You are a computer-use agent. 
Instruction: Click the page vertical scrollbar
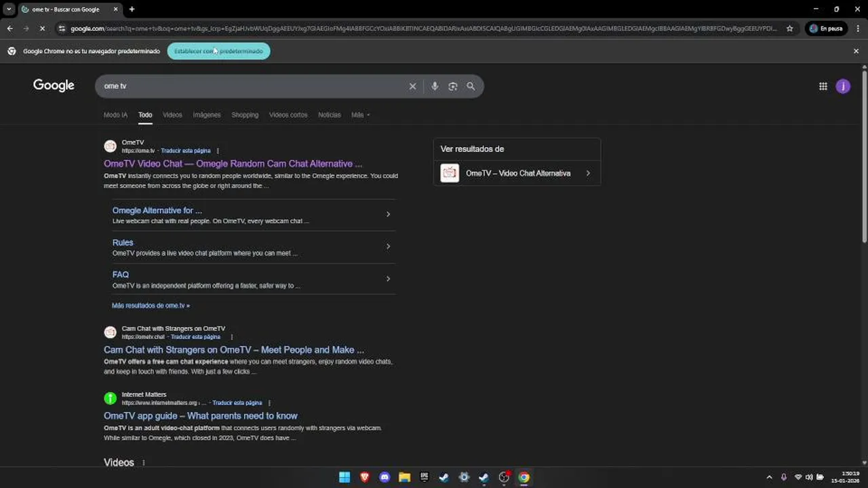(864, 156)
